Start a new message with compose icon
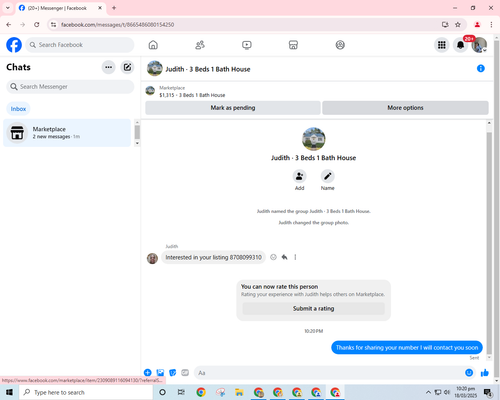The height and width of the screenshot is (400, 500). click(x=127, y=67)
